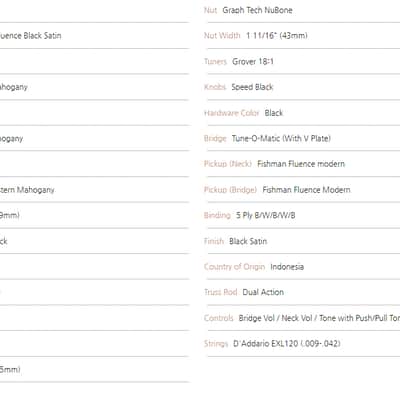Screen dimensions: 400x400
Task: Click the Black Satin finish value
Action: pyautogui.click(x=248, y=241)
